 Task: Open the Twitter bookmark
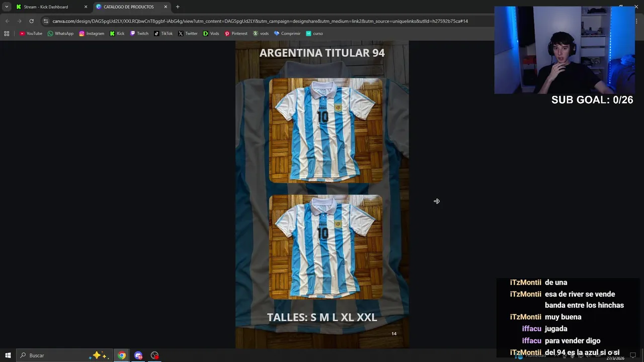point(188,34)
